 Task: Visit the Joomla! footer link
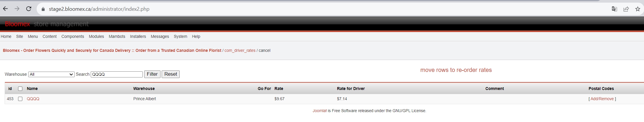click(x=320, y=111)
